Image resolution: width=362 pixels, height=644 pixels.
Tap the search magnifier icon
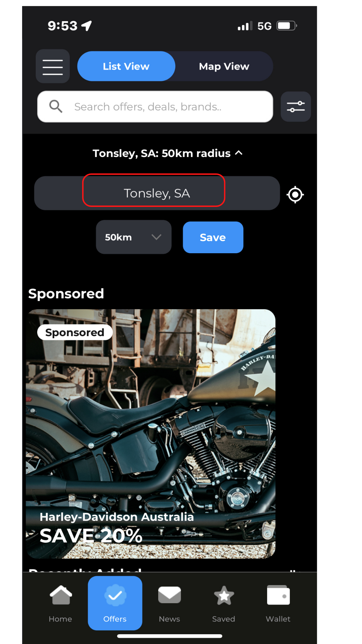[x=56, y=106]
